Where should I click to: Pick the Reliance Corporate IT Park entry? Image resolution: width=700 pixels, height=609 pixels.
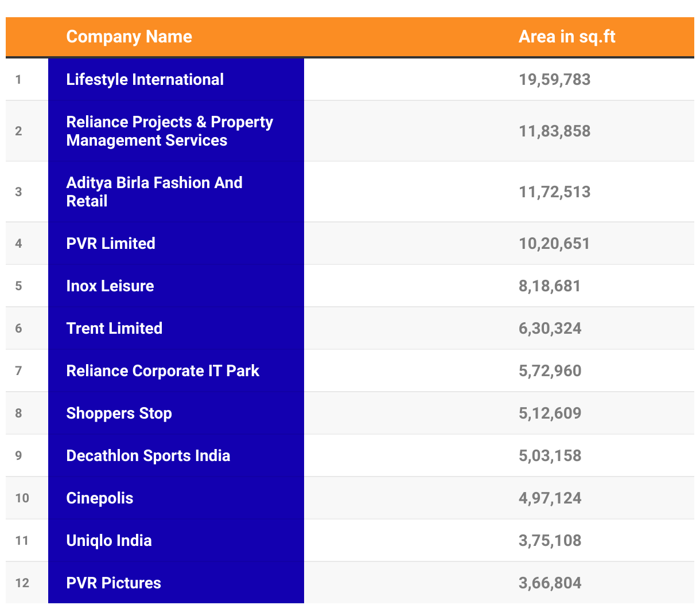click(162, 371)
